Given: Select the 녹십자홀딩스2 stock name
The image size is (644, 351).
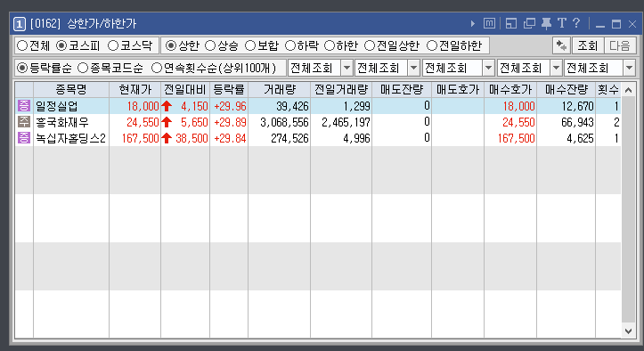Looking at the screenshot, I should coord(70,138).
